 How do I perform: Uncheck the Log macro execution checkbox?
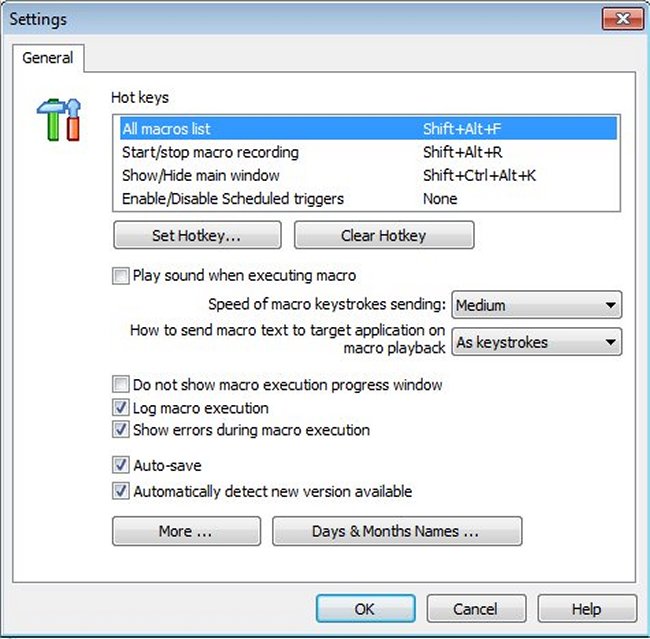point(121,408)
